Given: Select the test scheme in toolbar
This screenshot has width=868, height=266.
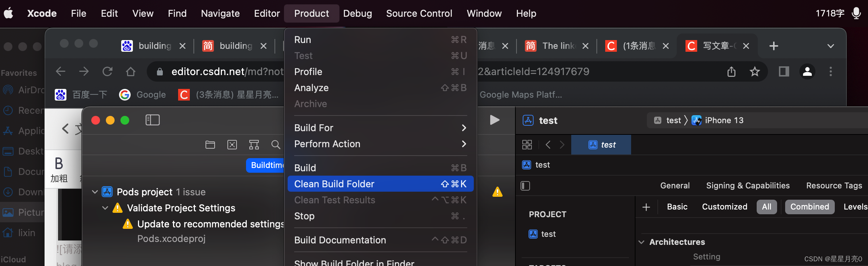Looking at the screenshot, I should tap(668, 120).
